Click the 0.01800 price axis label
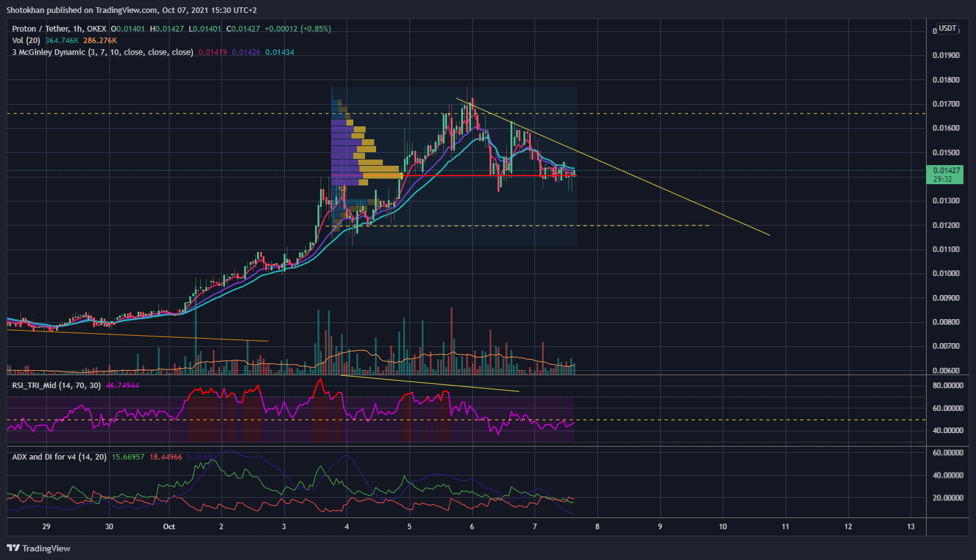 [x=946, y=79]
